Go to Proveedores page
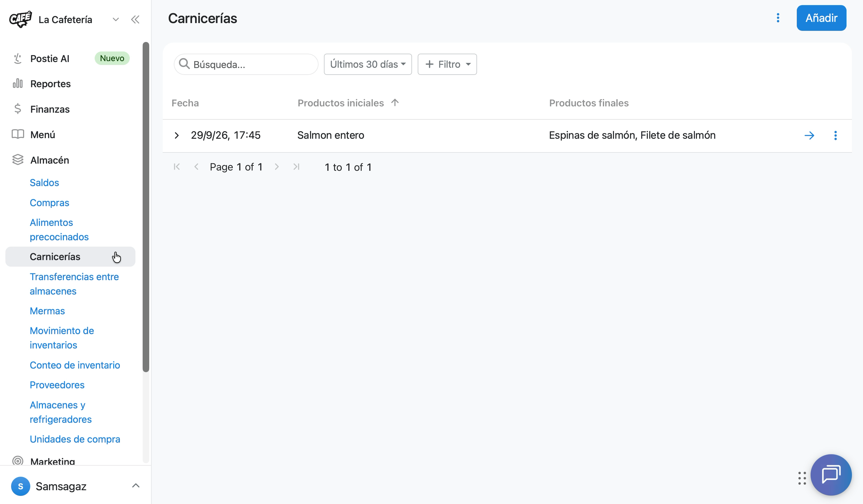This screenshot has width=863, height=504. click(x=57, y=385)
